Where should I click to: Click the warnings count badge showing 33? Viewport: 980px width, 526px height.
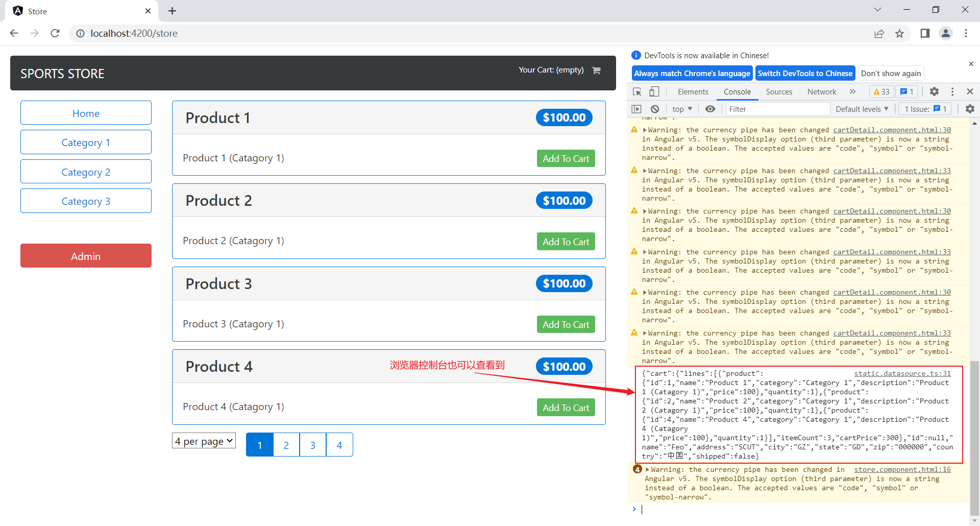point(881,92)
